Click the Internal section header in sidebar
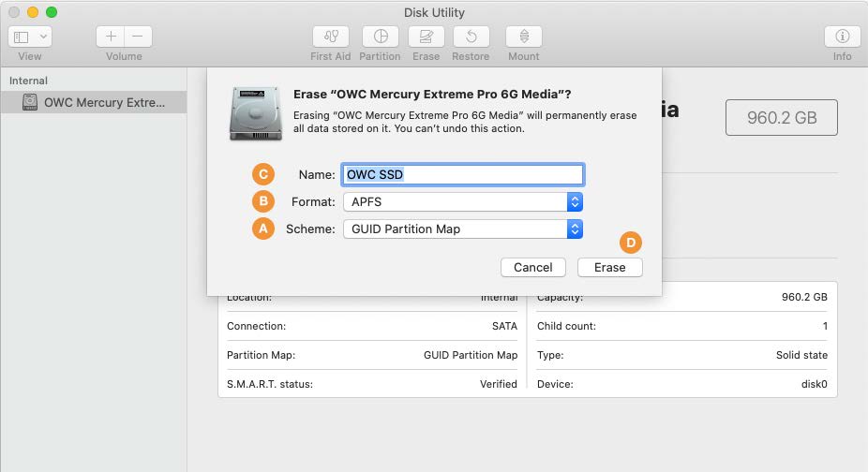Viewport: 868px width, 472px height. pyautogui.click(x=28, y=81)
